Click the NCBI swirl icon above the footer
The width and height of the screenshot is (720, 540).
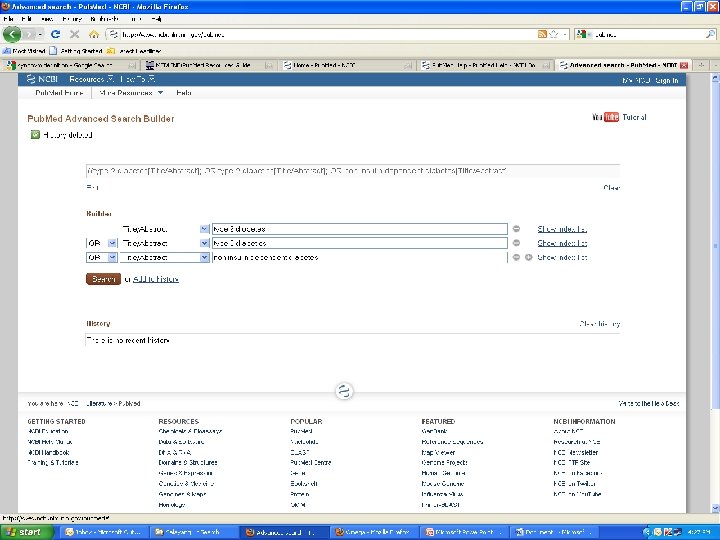pyautogui.click(x=344, y=391)
